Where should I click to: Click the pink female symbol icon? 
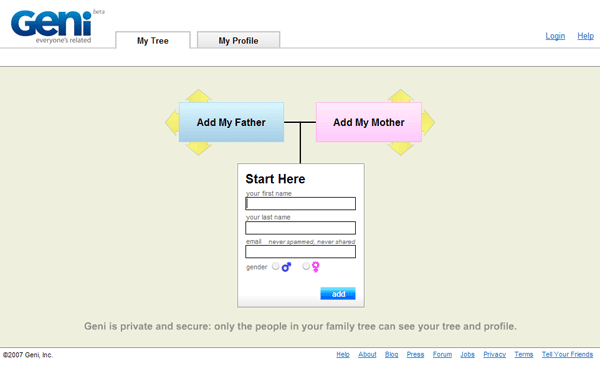click(315, 267)
